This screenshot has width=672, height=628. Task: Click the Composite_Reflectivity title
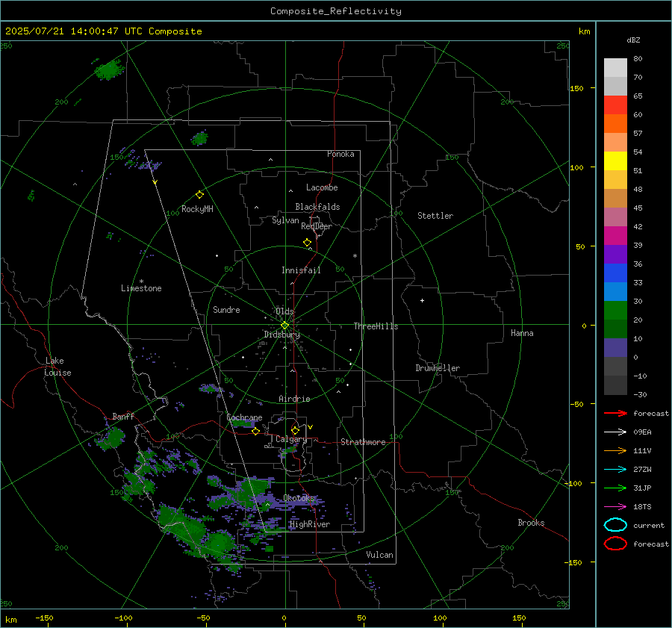335,11
